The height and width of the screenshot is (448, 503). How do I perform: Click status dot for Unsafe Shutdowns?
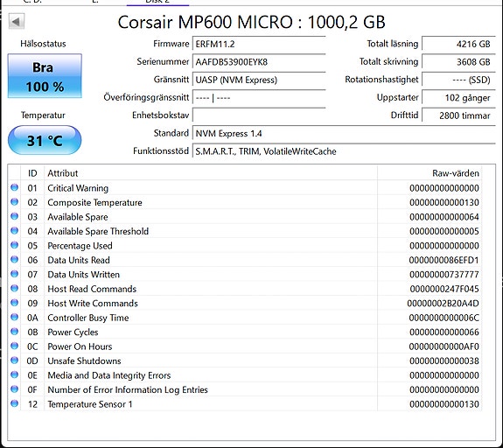[x=15, y=360]
